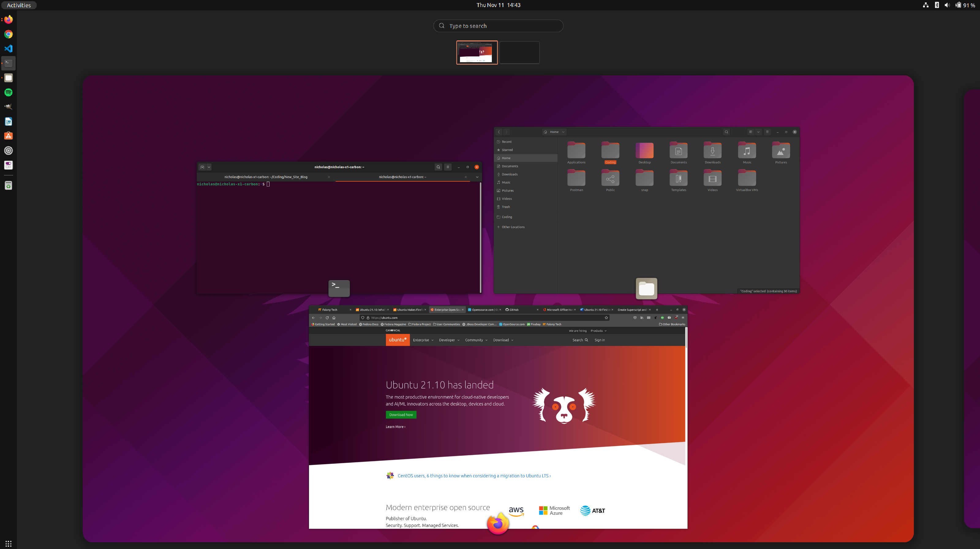
Task: Open the snap folder icon
Action: 644,178
